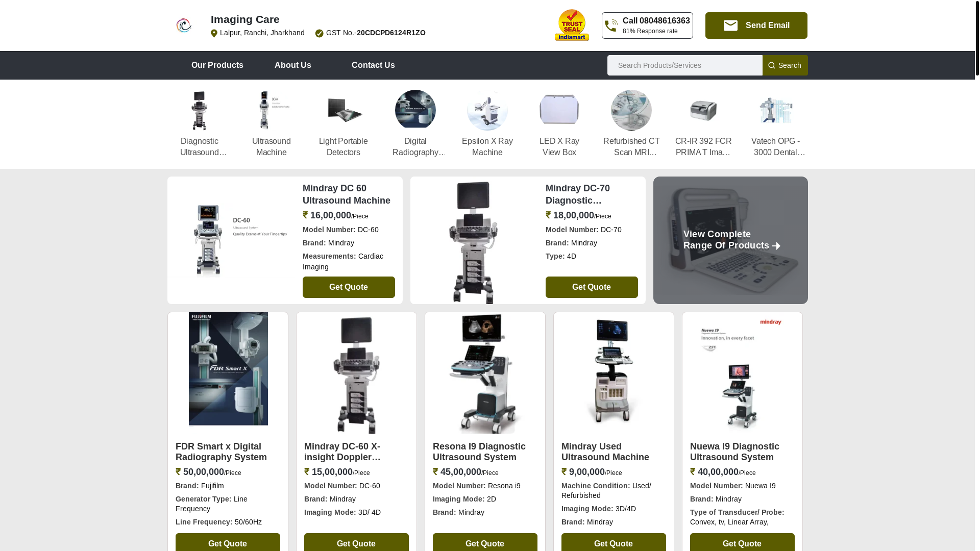Focus the Search Products/Services field
This screenshot has width=980, height=551.
click(685, 65)
